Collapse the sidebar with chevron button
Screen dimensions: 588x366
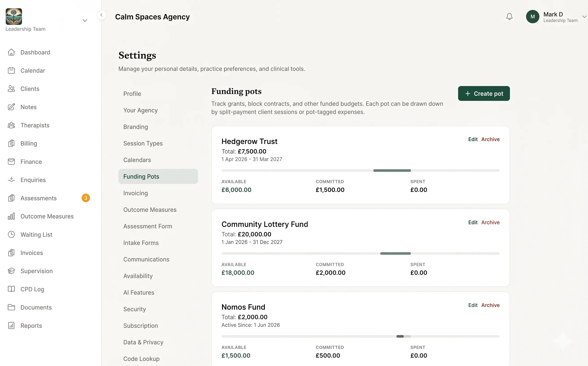pyautogui.click(x=101, y=15)
